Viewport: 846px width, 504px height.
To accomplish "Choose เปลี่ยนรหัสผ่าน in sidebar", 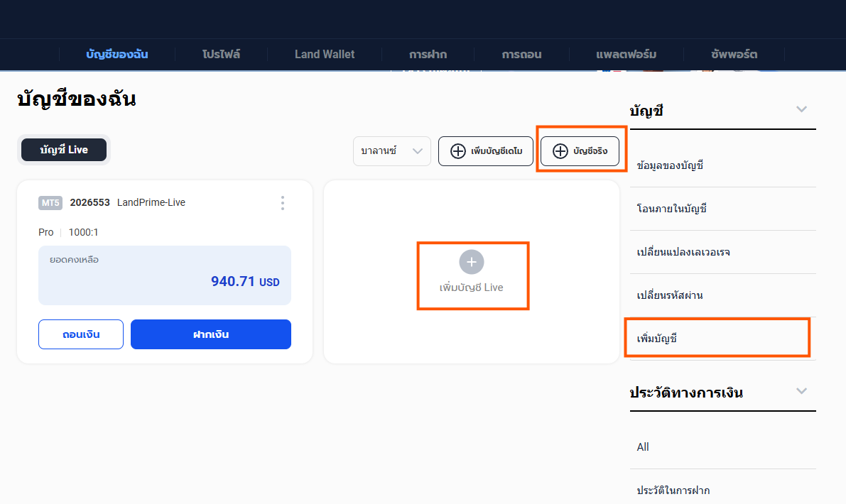I will [670, 295].
